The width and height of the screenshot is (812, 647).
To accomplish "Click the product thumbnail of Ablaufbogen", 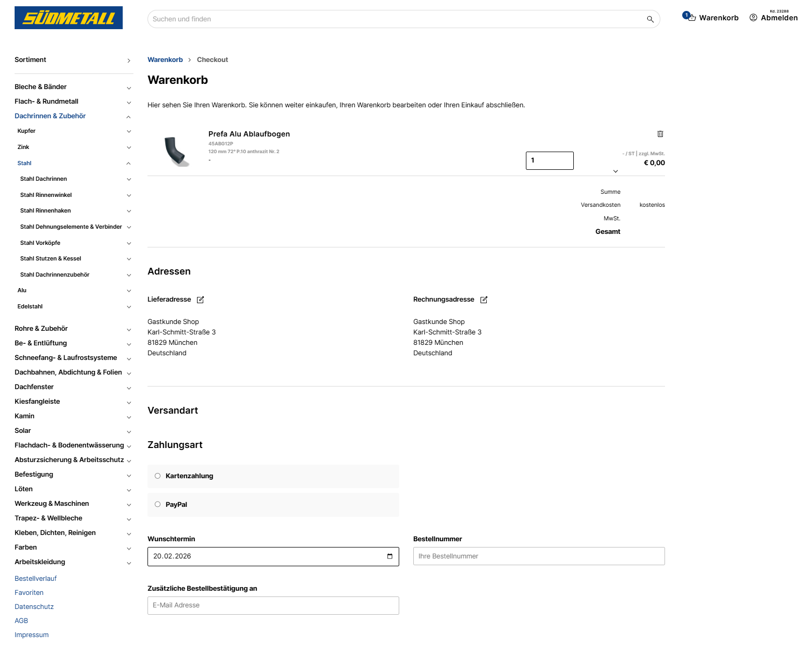I will pos(176,151).
